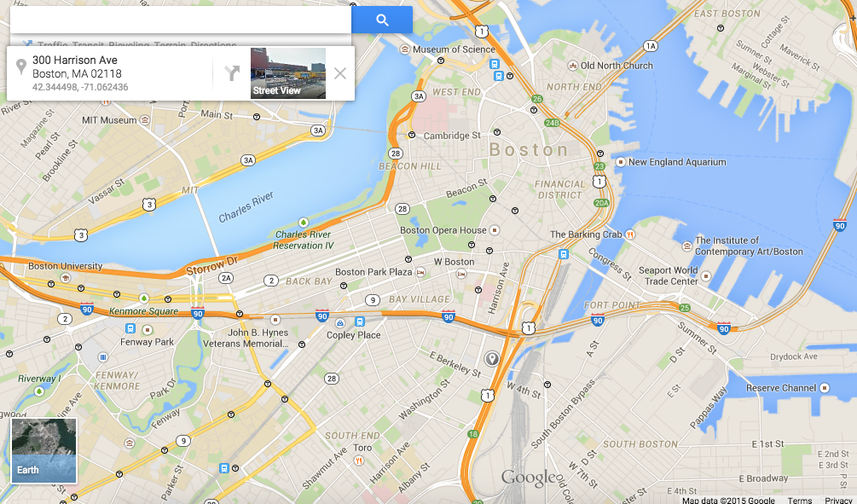857x504 pixels.
Task: Select the dropped gray location pin on the map
Action: pyautogui.click(x=492, y=358)
